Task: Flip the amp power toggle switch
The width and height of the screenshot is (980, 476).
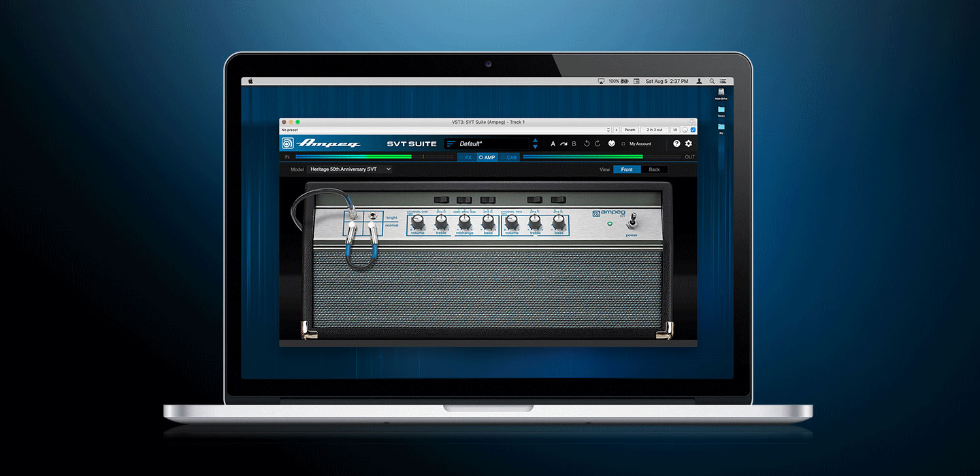Action: 632,221
